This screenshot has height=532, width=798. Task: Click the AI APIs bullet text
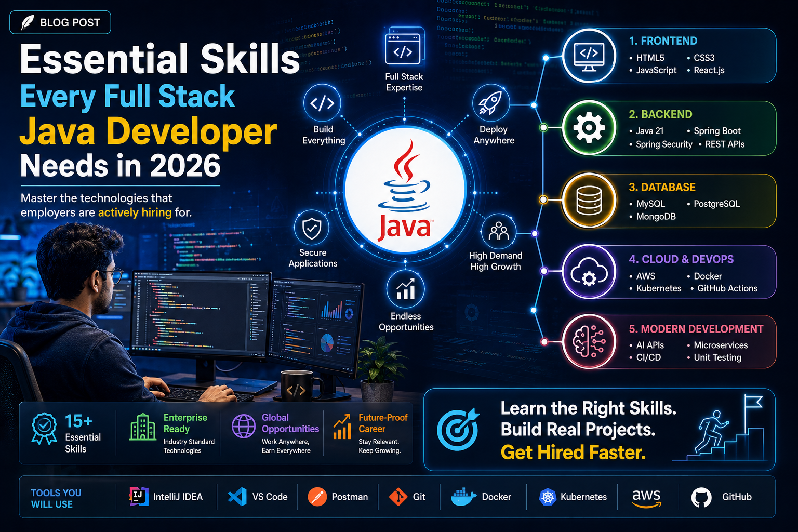click(650, 345)
